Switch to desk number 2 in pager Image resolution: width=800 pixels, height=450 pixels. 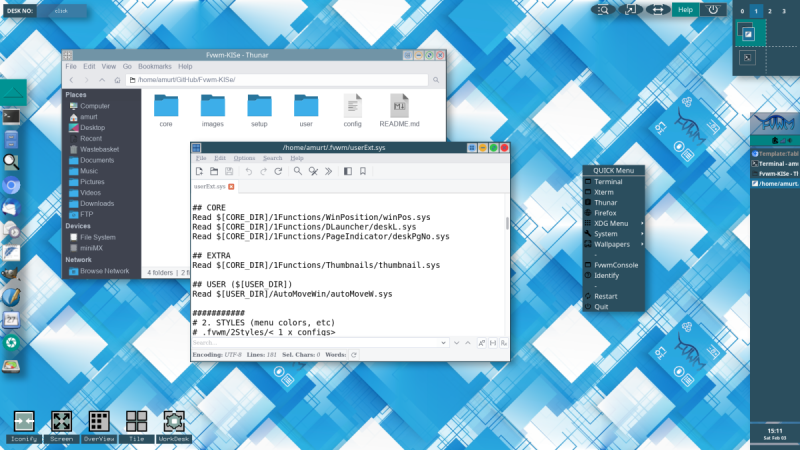coord(770,11)
